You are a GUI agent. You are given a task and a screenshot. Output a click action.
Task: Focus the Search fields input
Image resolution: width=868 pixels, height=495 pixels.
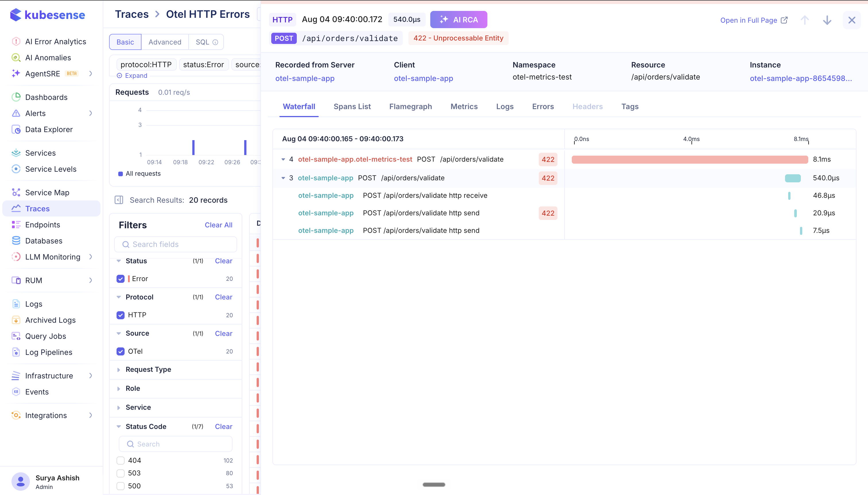click(175, 244)
